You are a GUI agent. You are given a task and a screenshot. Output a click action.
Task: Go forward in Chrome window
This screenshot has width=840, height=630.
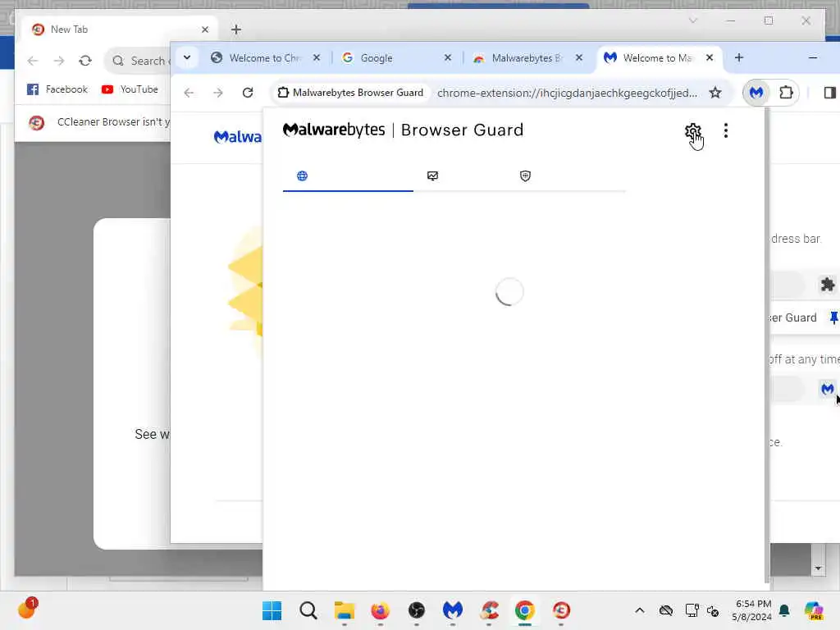pyautogui.click(x=218, y=93)
